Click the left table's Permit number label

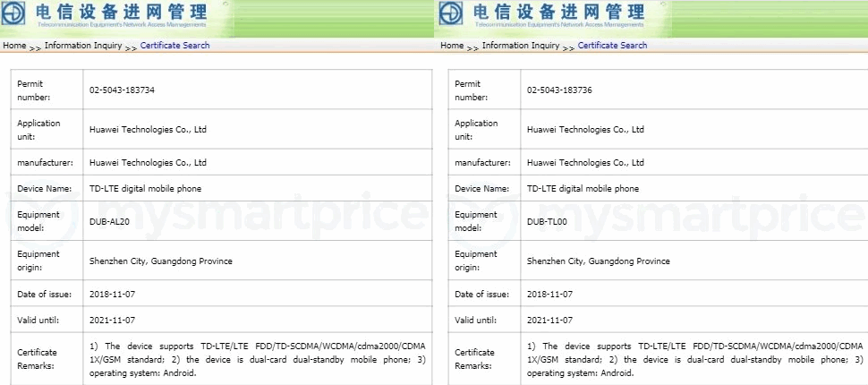pos(34,90)
